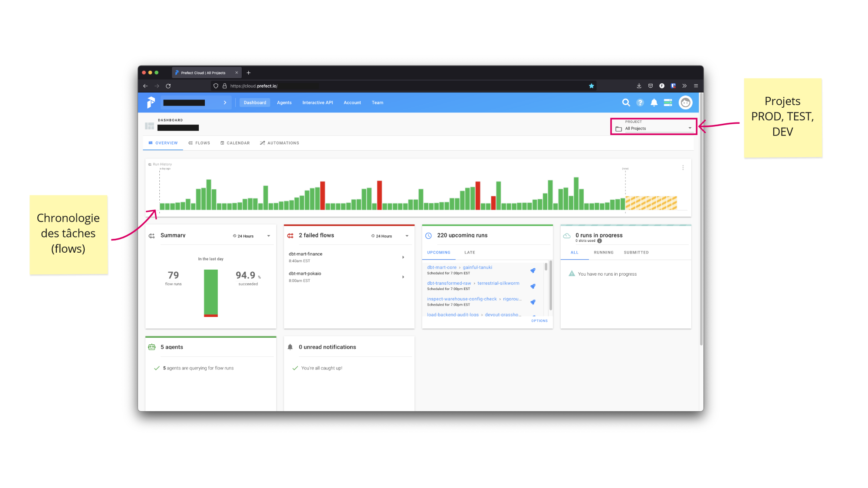
Task: Select the Prefect Cloud browser tab
Action: pyautogui.click(x=207, y=73)
